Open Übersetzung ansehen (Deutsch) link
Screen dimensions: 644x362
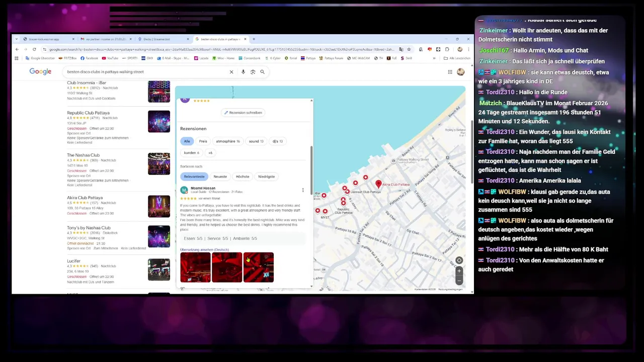(x=204, y=250)
